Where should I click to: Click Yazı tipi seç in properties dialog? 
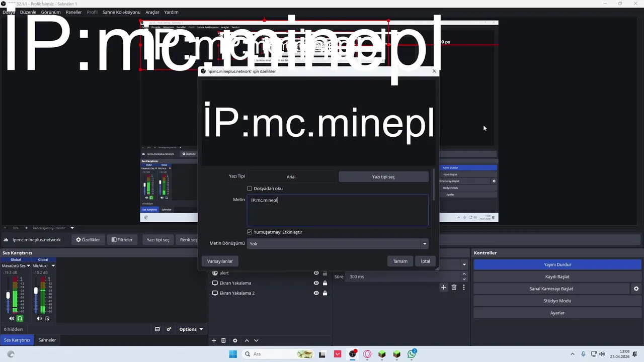tap(383, 176)
